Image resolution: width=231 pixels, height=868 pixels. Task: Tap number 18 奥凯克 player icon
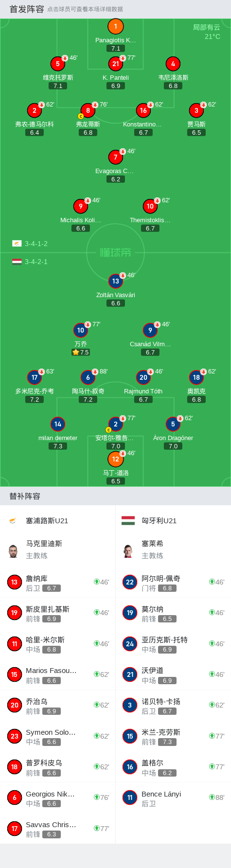tap(196, 377)
